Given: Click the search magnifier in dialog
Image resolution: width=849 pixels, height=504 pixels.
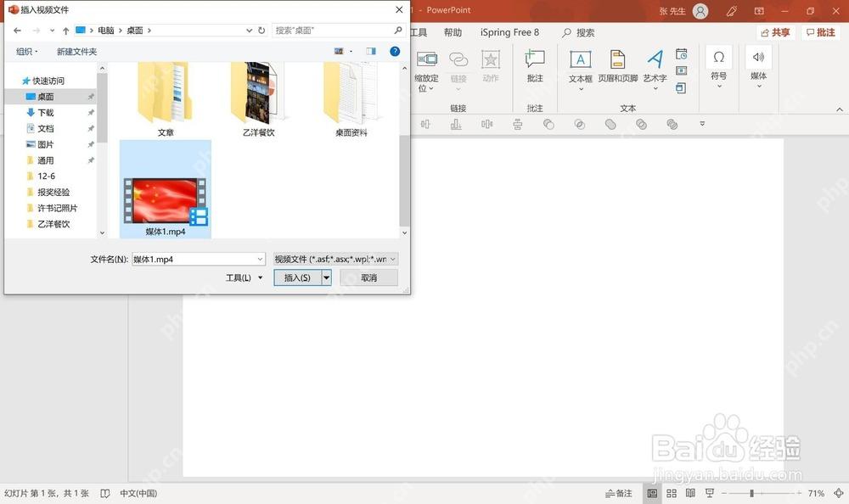Looking at the screenshot, I should (398, 31).
